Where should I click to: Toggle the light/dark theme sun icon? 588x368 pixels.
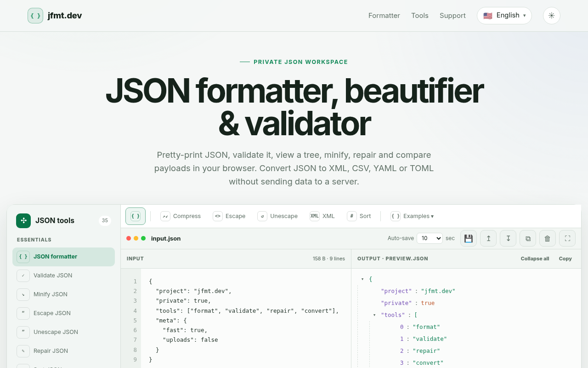click(x=551, y=16)
